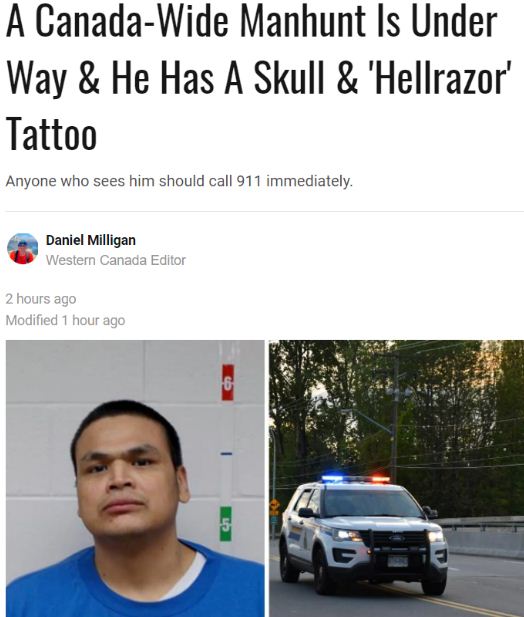Click the Ford emblem on police car grille

pos(396,538)
